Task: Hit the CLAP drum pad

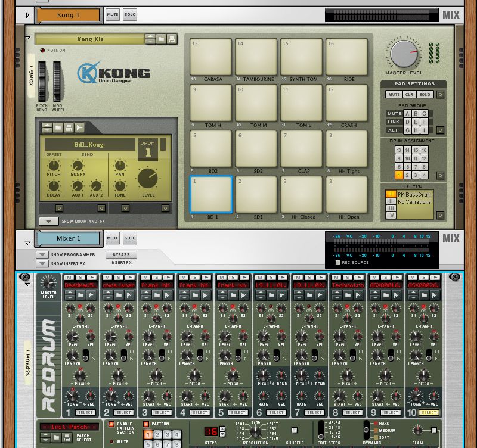Action: (302, 148)
